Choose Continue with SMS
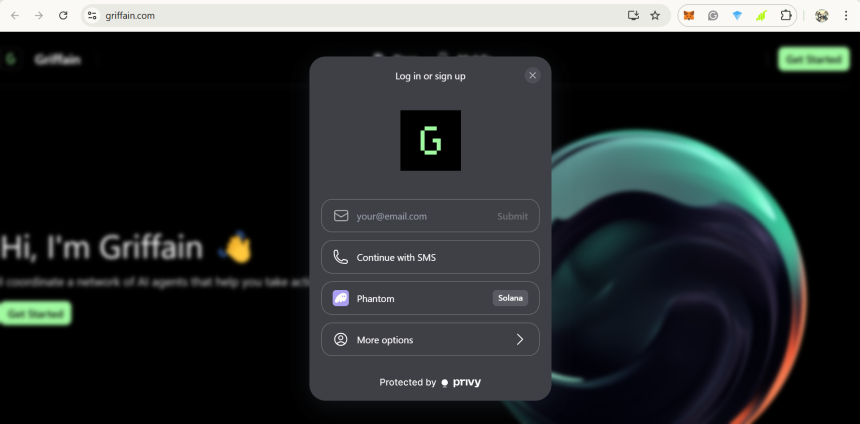The image size is (860, 424). click(430, 257)
